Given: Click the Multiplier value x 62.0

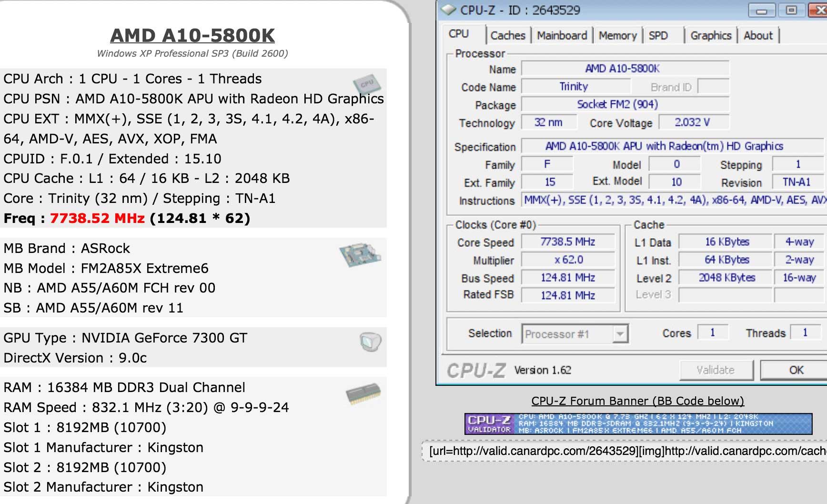Looking at the screenshot, I should point(568,260).
